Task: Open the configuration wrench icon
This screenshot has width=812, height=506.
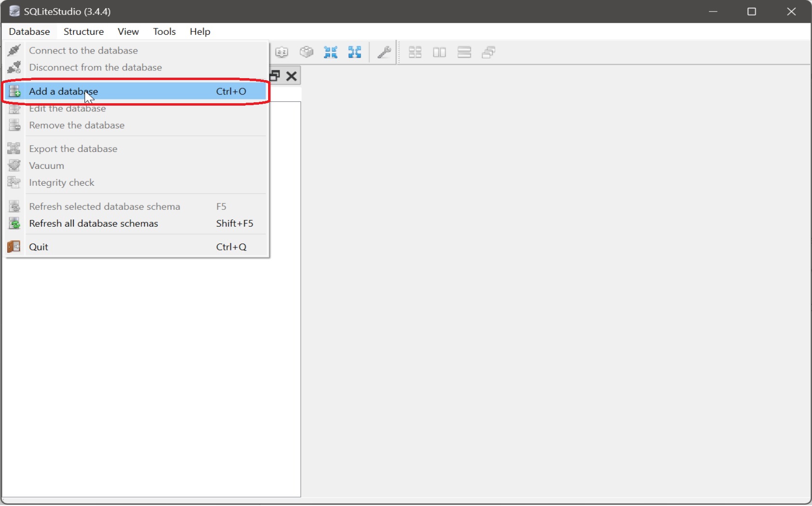Action: tap(384, 52)
